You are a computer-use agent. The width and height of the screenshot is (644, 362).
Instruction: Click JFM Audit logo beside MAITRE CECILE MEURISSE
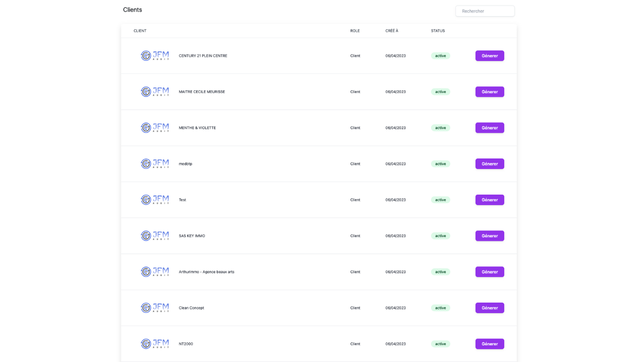pyautogui.click(x=154, y=92)
